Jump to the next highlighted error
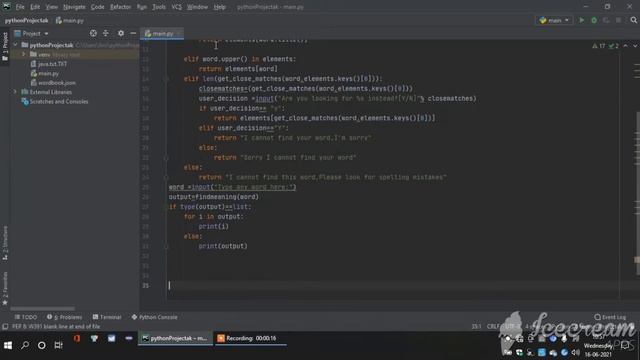 tap(635, 46)
